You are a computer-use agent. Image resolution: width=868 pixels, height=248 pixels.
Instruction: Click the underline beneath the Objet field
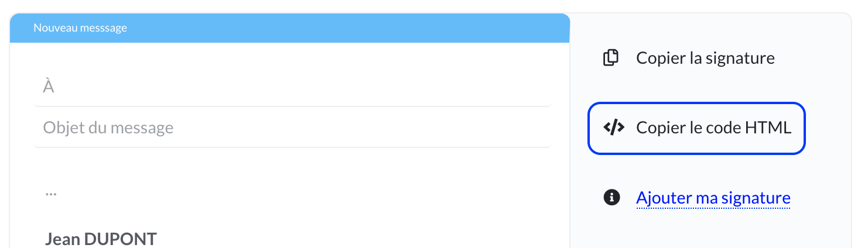pyautogui.click(x=292, y=147)
